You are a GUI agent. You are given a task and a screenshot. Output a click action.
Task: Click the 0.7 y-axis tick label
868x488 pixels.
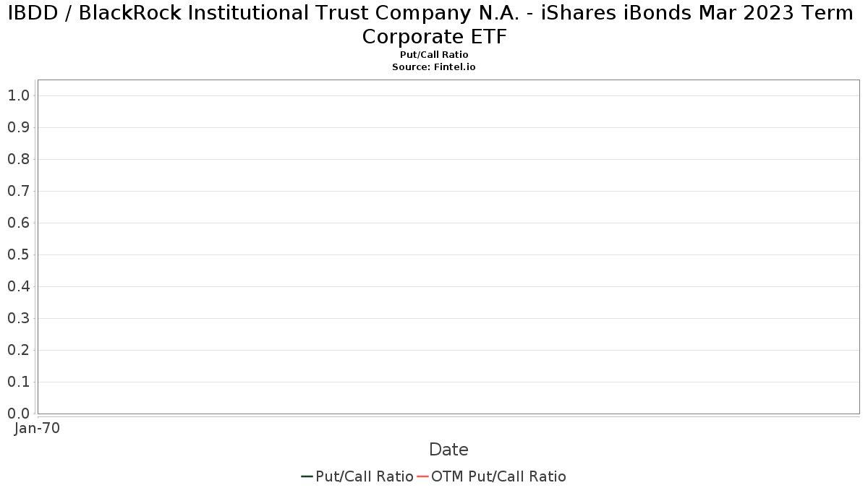pos(18,191)
